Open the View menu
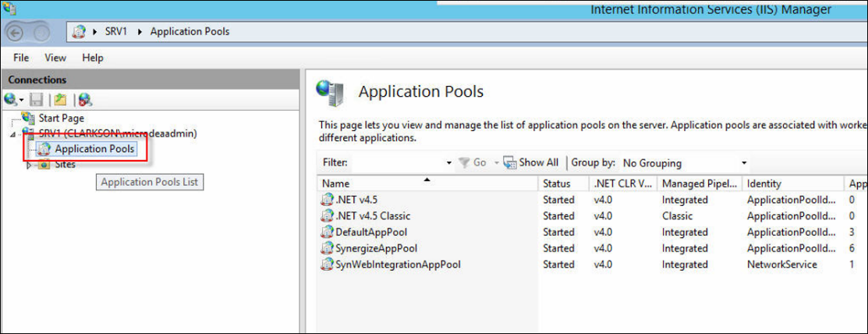This screenshot has width=868, height=334. [x=55, y=58]
